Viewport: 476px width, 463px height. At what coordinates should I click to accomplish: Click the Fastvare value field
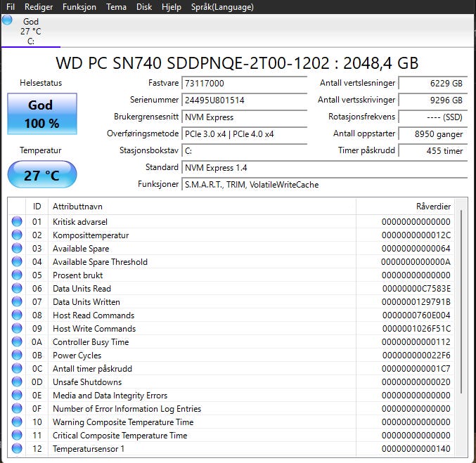click(244, 83)
